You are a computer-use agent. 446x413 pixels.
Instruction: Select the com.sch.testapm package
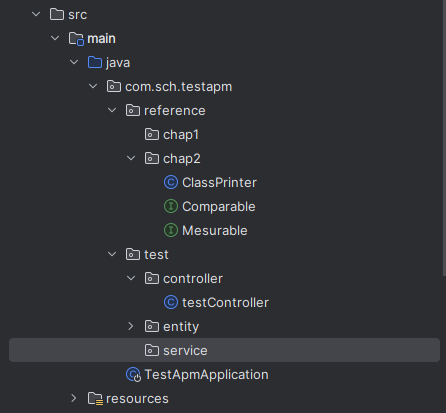(x=179, y=87)
